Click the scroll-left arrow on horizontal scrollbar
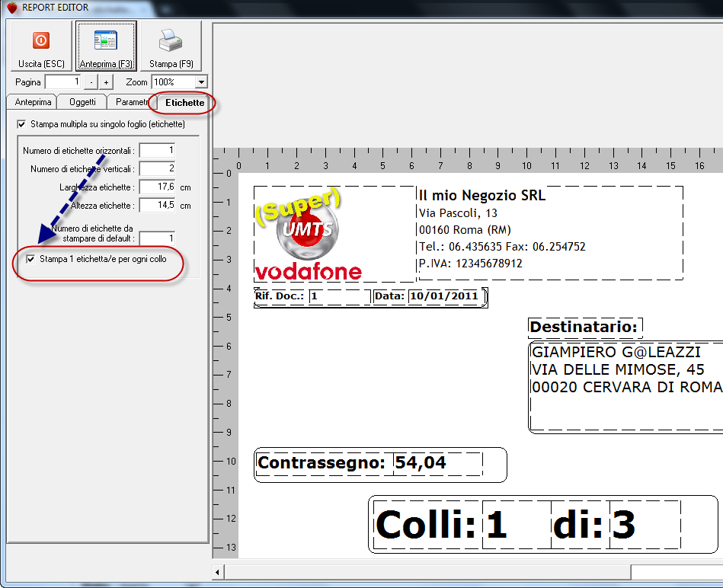This screenshot has height=588, width=723. [218, 572]
